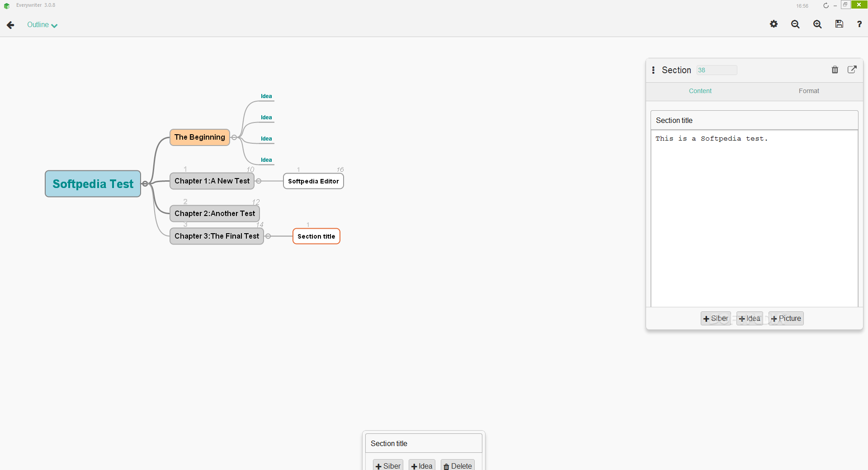Click the word count 12 above Chapter 2
This screenshot has width=868, height=470.
click(256, 202)
